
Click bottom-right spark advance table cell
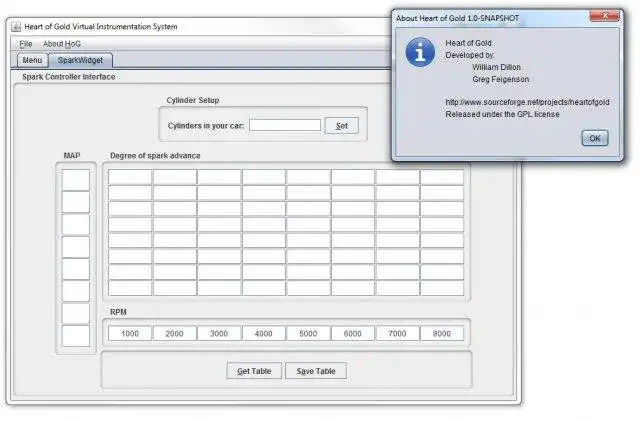[442, 288]
